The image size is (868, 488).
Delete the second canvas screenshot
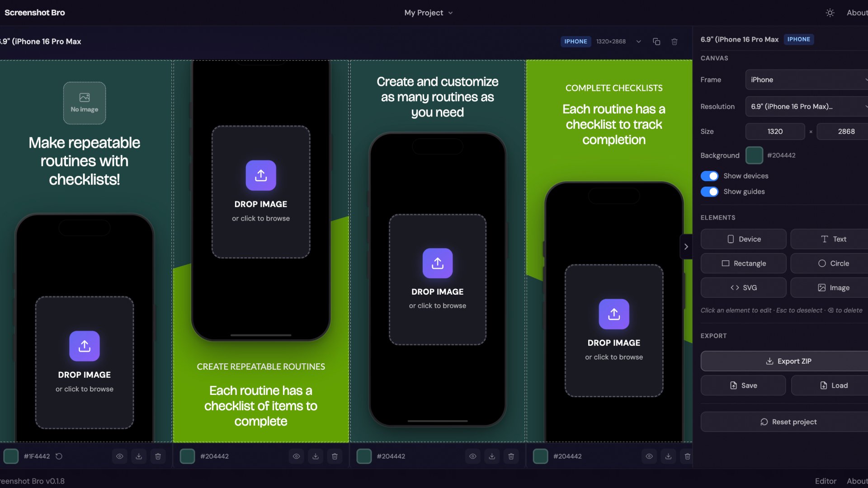point(335,456)
